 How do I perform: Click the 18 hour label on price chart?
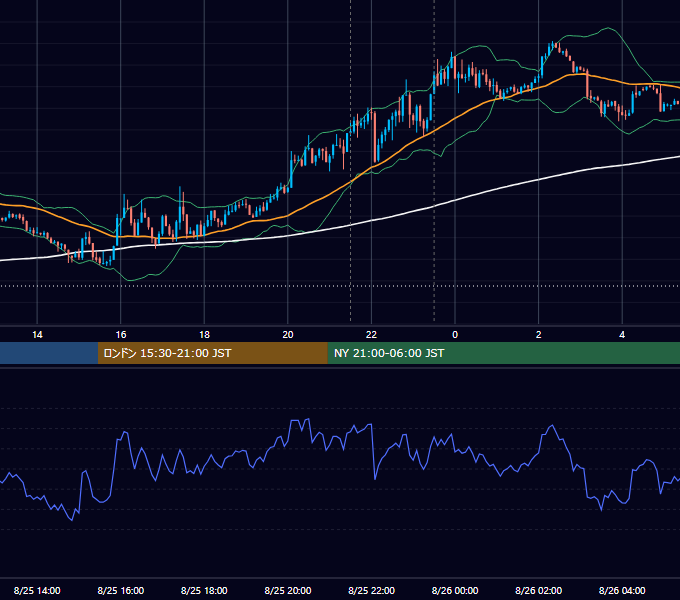coord(204,335)
